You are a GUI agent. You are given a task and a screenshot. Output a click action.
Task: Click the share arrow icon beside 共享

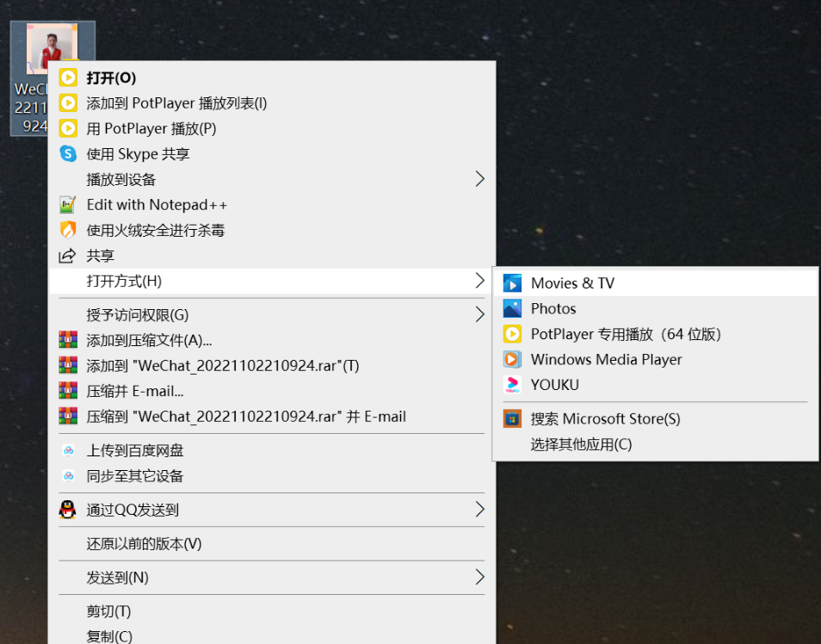(x=67, y=256)
